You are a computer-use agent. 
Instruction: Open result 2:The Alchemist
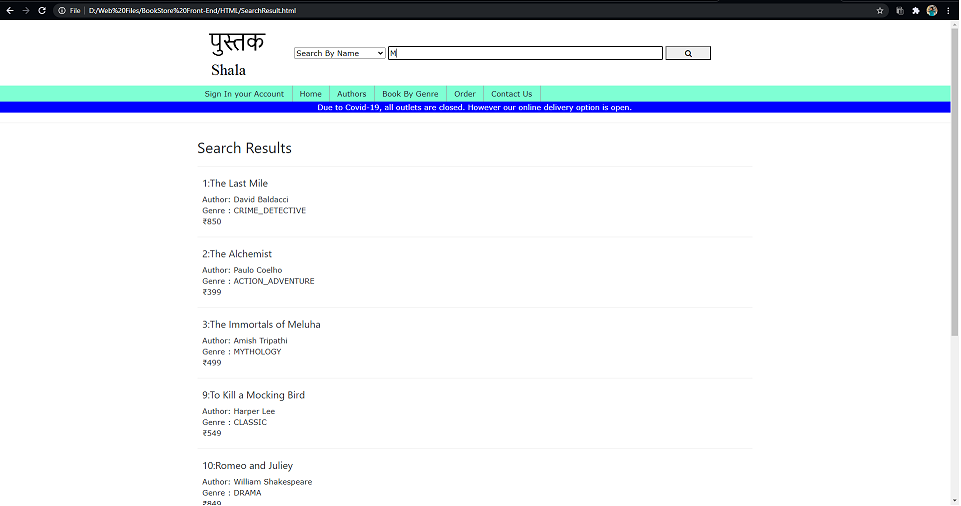click(x=237, y=254)
